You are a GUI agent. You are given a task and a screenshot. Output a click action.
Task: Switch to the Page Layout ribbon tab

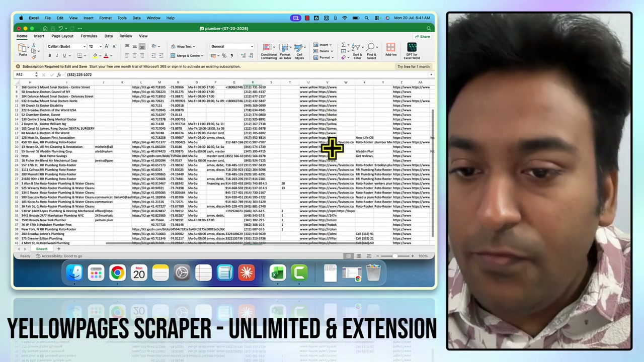click(x=62, y=36)
